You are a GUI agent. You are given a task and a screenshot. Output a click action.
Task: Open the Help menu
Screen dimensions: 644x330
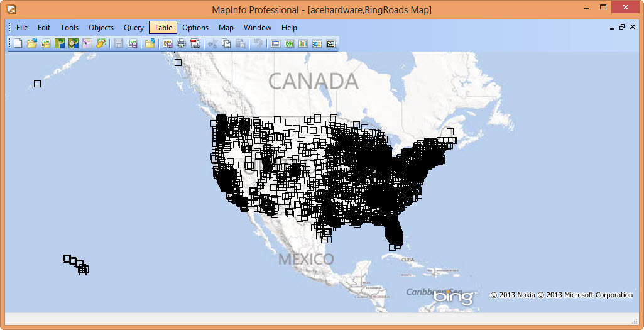pos(289,28)
